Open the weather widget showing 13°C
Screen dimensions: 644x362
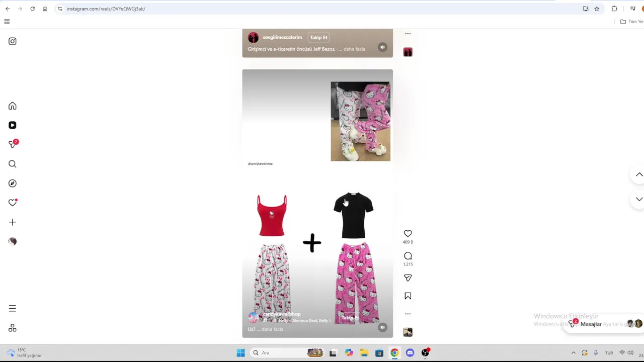[x=24, y=353]
